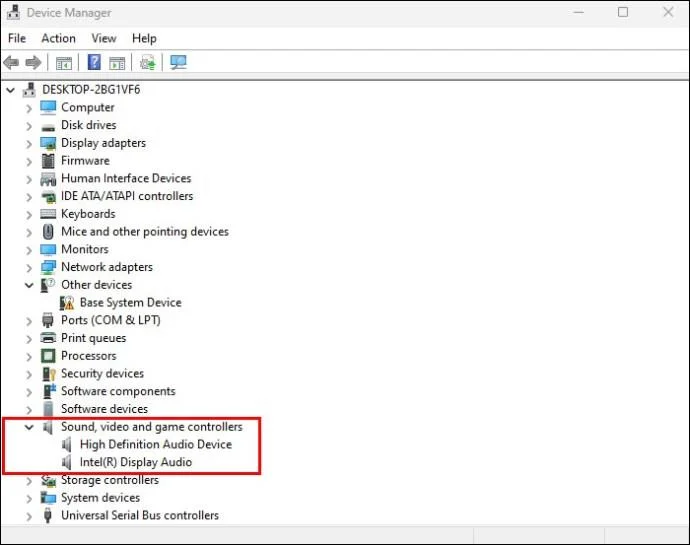Click the Display adapters category icon
This screenshot has height=545, width=690.
[48, 143]
